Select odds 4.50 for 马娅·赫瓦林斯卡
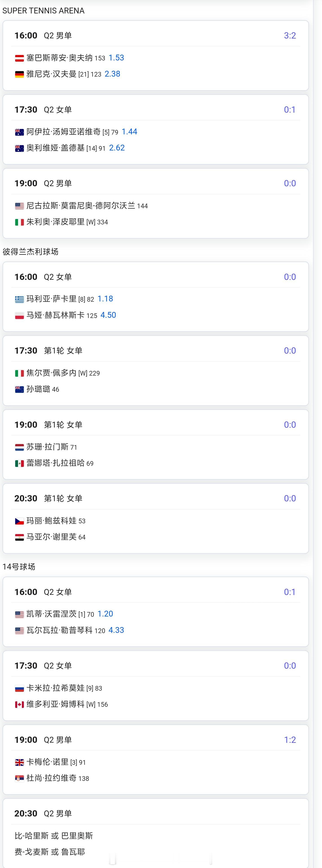 [x=108, y=315]
